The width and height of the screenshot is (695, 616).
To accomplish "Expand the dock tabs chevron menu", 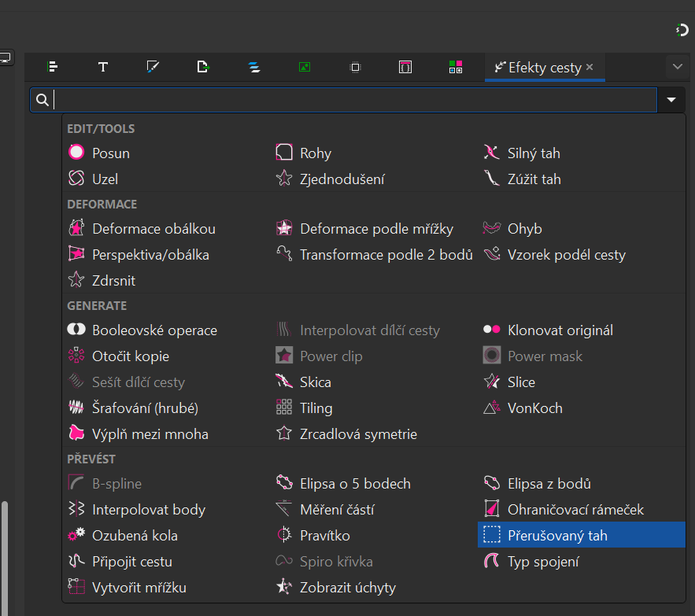I will 676,67.
